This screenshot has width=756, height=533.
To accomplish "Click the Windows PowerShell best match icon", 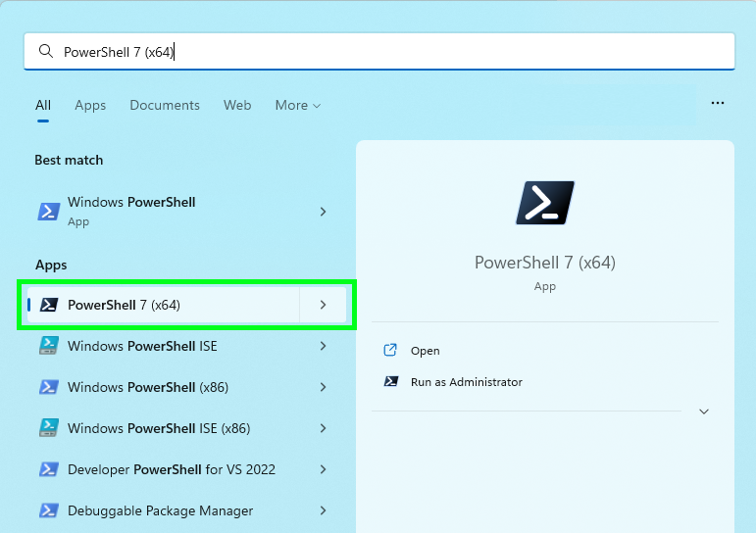I will (49, 212).
